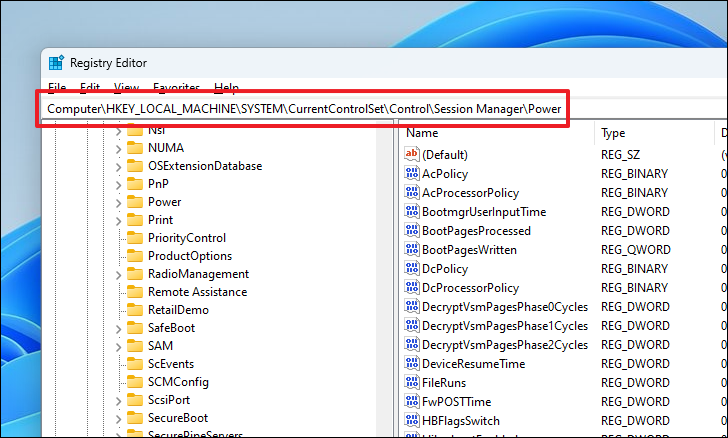Click the icon beside BootPagesProcessed
Viewport: 728px width, 438px height.
[x=411, y=230]
